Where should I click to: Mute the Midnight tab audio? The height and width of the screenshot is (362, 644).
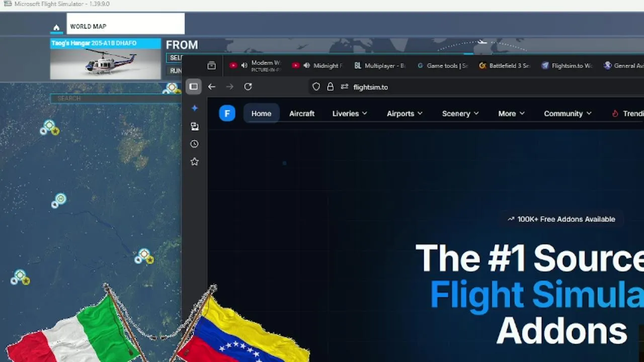point(306,65)
